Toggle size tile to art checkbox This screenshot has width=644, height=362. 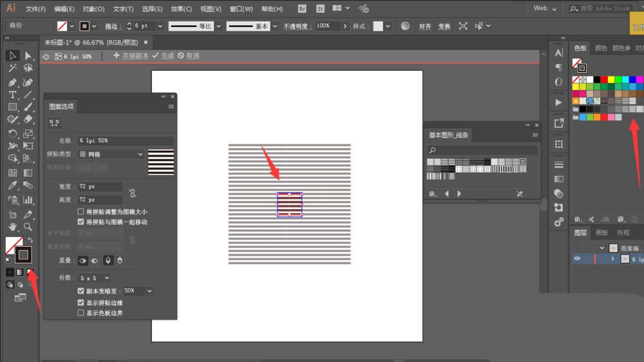[80, 212]
